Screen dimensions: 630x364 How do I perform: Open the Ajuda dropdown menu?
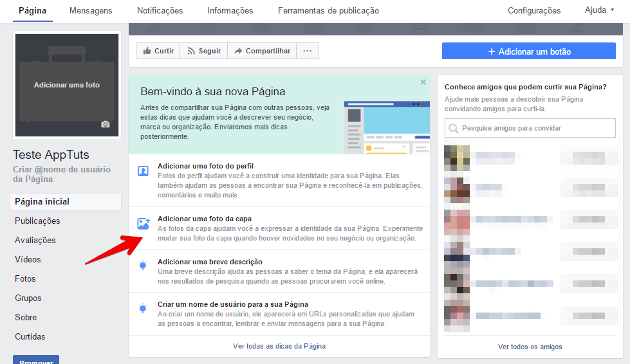click(600, 10)
